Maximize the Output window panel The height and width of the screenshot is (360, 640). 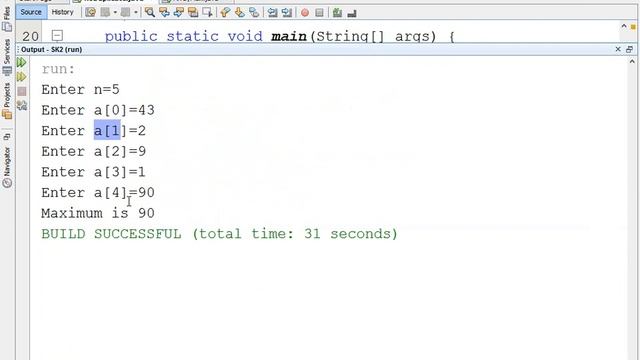pos(629,49)
